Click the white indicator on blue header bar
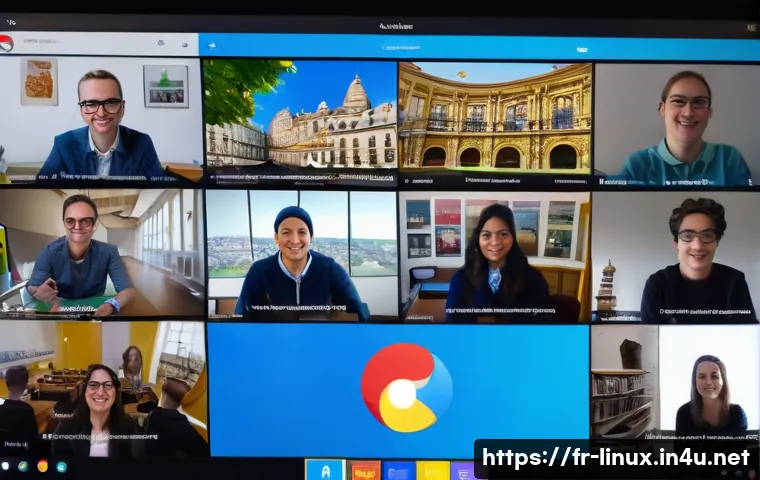The image size is (760, 480). coord(582,49)
